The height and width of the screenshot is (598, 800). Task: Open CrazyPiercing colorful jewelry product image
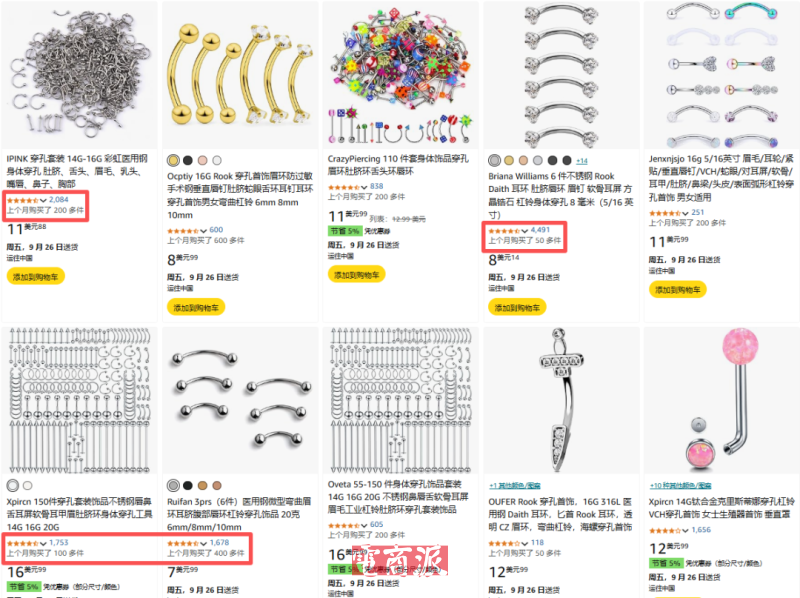click(401, 76)
